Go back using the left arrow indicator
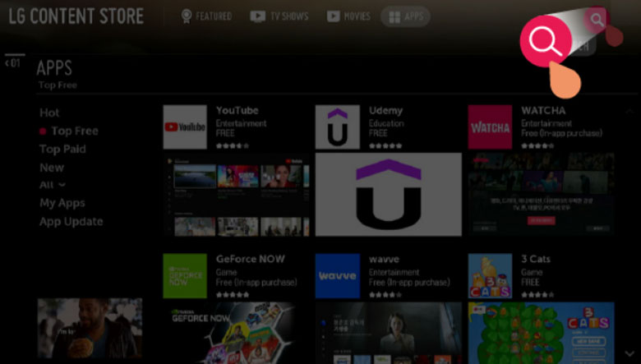Image resolution: width=641 pixels, height=364 pixels. [x=12, y=62]
